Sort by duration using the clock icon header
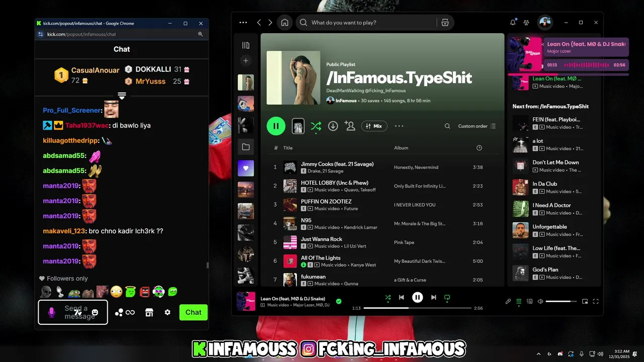 coord(479,148)
